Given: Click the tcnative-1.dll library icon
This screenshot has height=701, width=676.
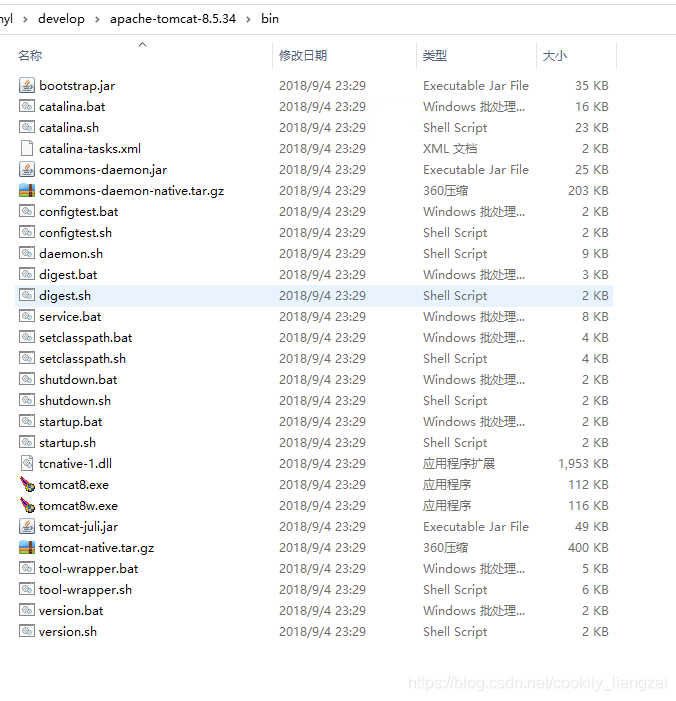Looking at the screenshot, I should coord(27,463).
